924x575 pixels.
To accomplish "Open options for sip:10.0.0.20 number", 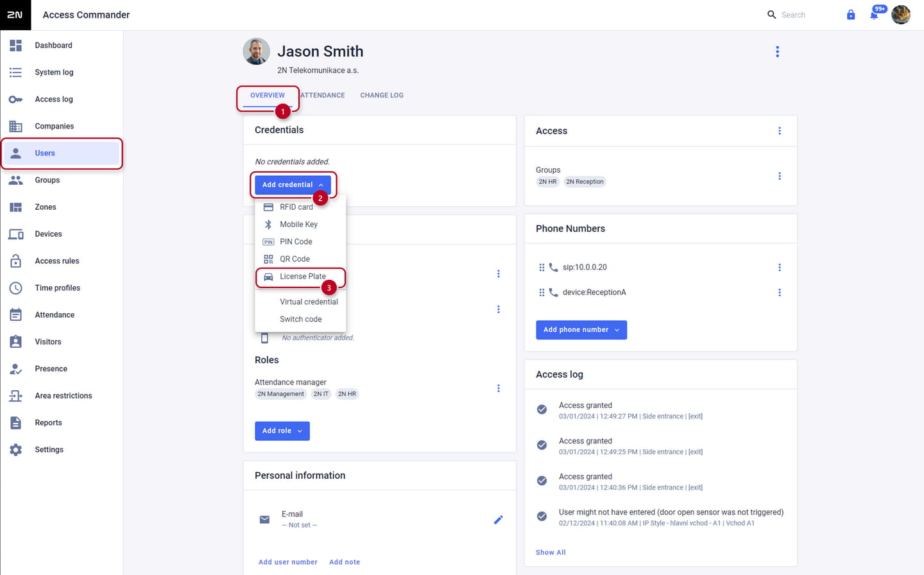I will (780, 268).
